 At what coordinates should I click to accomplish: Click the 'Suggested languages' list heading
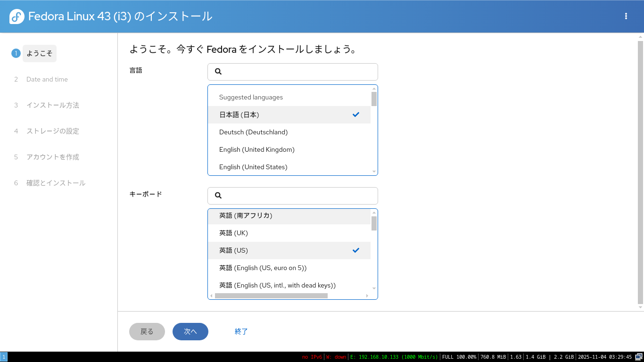tap(251, 97)
